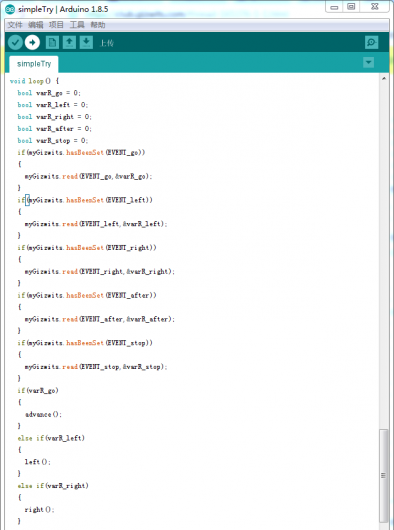This screenshot has height=530, width=394.
Task: Click the 'bool varR_go = 0;' line
Action: pyautogui.click(x=49, y=93)
